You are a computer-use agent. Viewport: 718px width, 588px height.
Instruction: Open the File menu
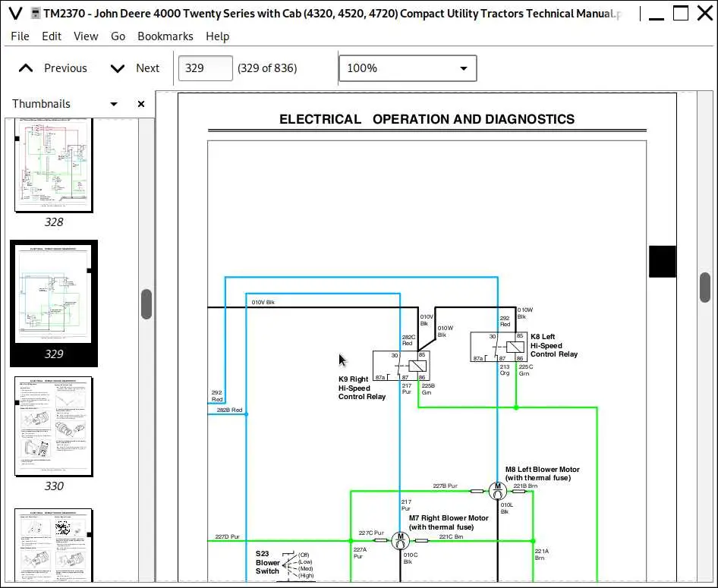pos(20,36)
